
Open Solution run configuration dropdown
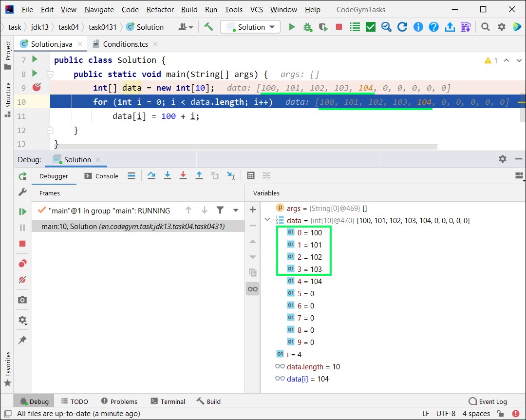[250, 27]
